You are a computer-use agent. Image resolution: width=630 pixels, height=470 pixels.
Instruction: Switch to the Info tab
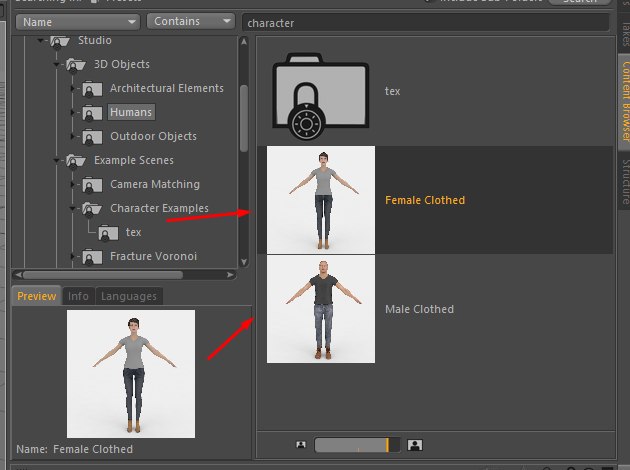(78, 296)
